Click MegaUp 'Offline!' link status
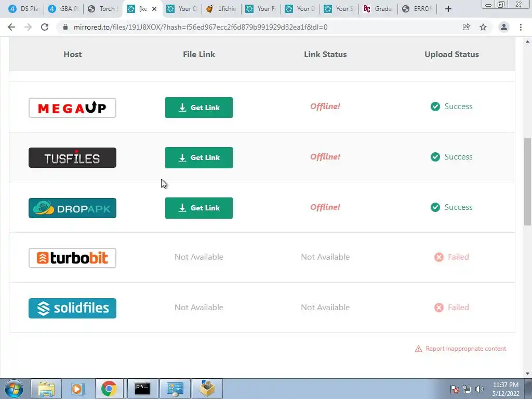The image size is (532, 399). pos(325,107)
